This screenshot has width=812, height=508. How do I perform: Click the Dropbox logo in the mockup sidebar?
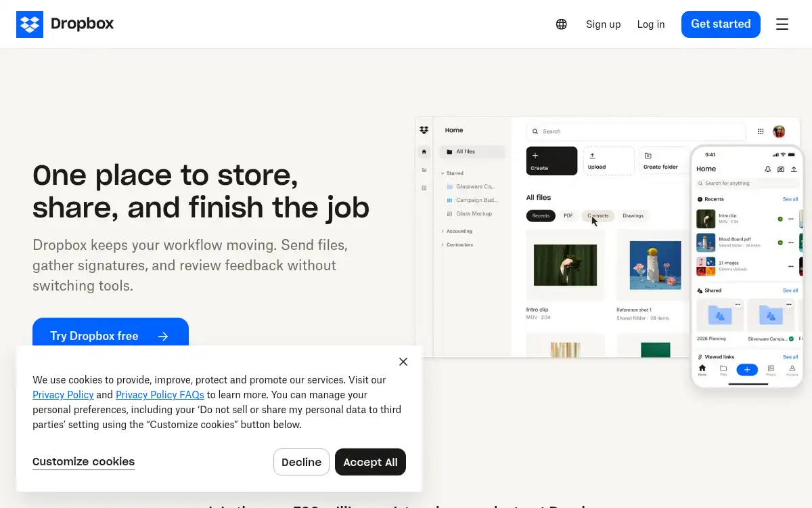coord(424,130)
